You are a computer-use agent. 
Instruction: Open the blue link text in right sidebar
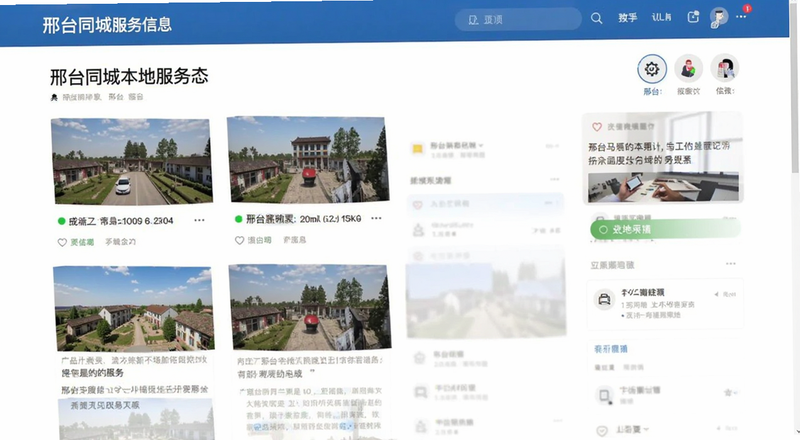611,349
